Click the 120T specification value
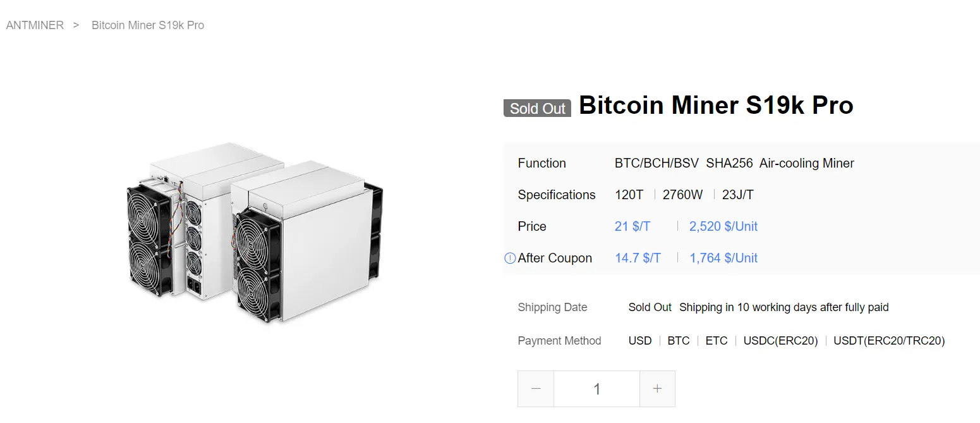Viewport: 980px width, 423px height. point(629,195)
